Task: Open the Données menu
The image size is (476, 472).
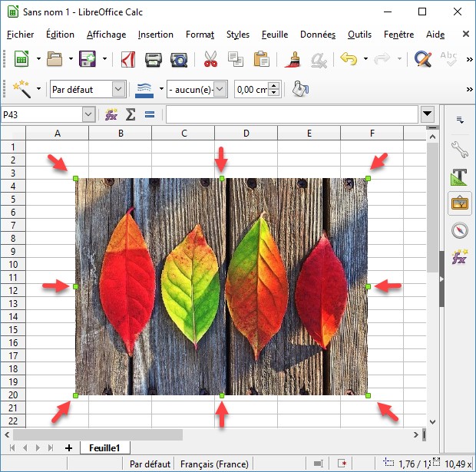Action: pyautogui.click(x=317, y=35)
